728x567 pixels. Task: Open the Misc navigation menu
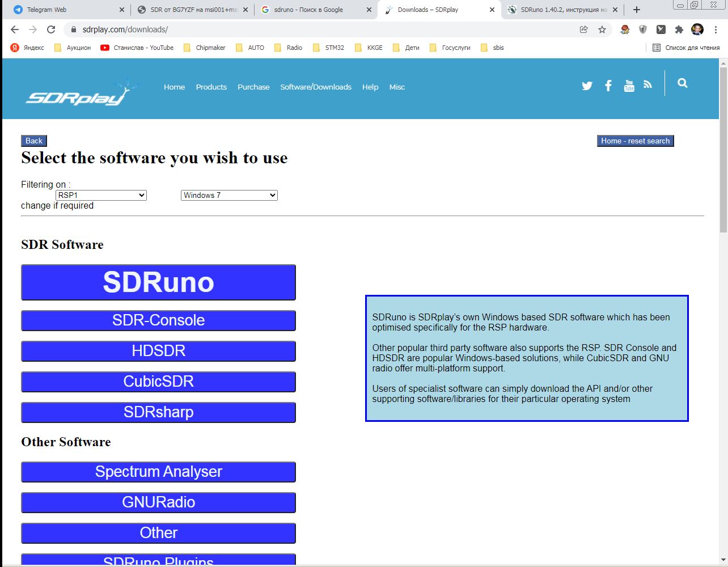[x=397, y=87]
